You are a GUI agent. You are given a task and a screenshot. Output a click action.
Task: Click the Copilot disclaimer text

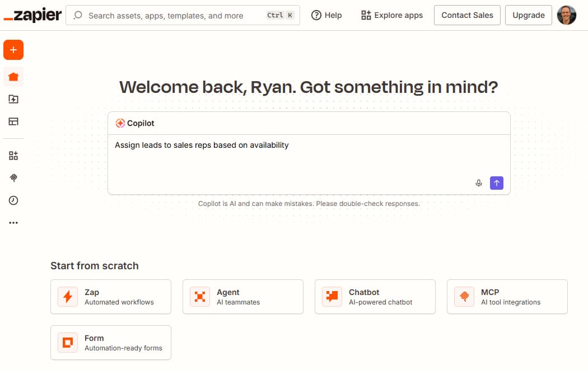[309, 204]
